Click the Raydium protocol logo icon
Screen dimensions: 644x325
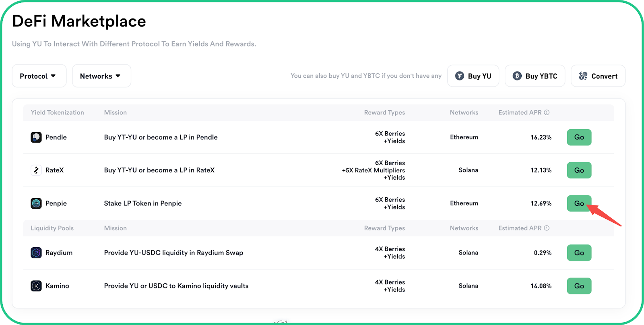pyautogui.click(x=36, y=253)
